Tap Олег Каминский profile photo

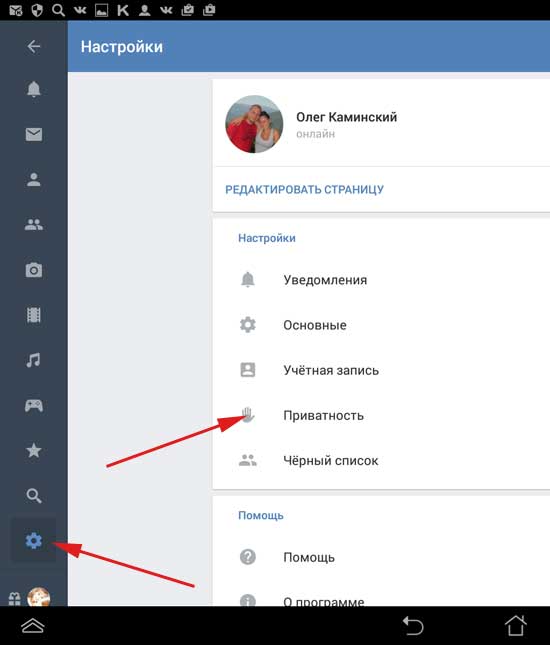254,124
